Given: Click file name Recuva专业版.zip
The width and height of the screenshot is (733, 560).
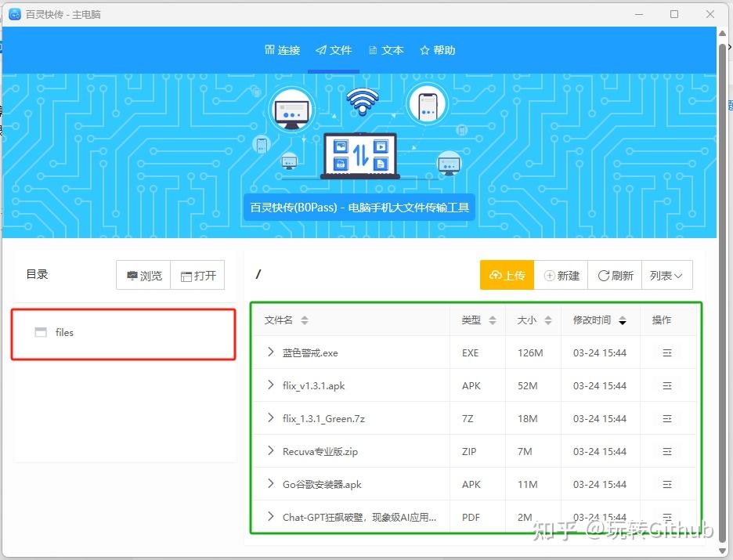Looking at the screenshot, I should [x=320, y=452].
